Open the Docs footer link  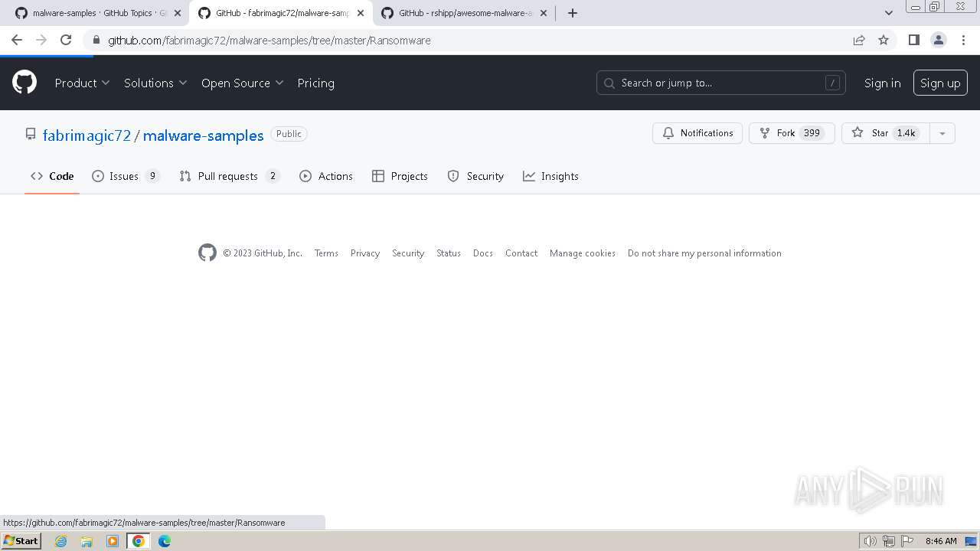tap(483, 253)
